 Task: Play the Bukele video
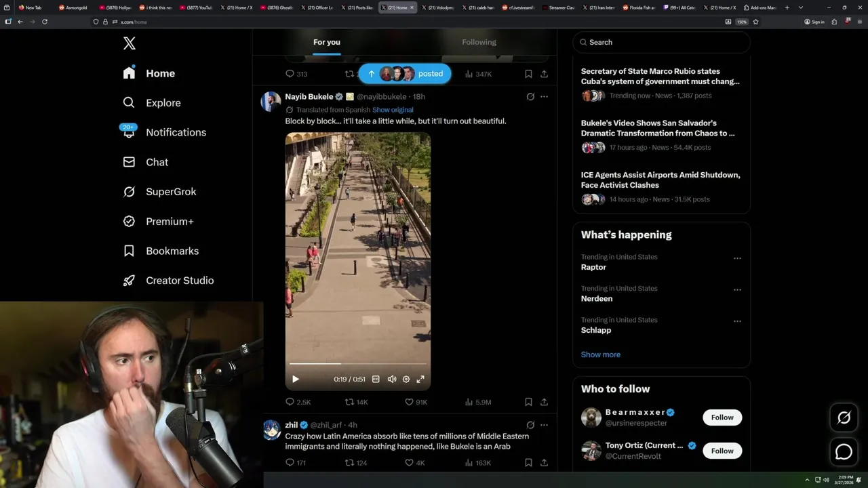click(x=295, y=380)
